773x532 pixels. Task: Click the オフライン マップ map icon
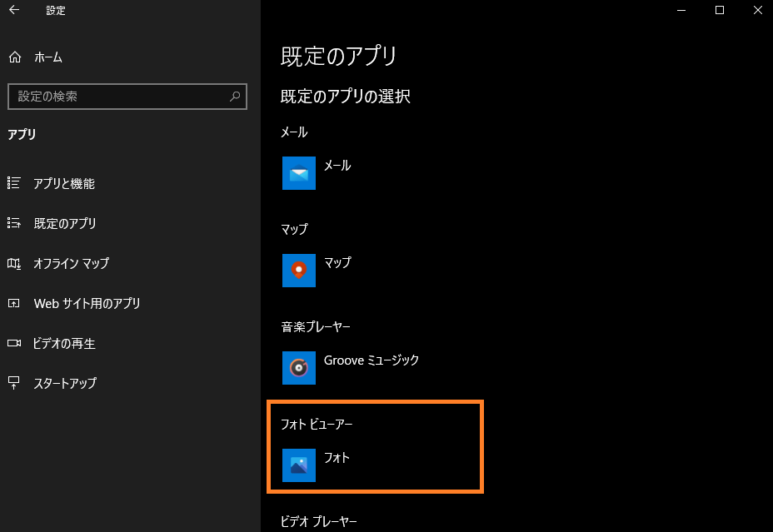tap(14, 264)
